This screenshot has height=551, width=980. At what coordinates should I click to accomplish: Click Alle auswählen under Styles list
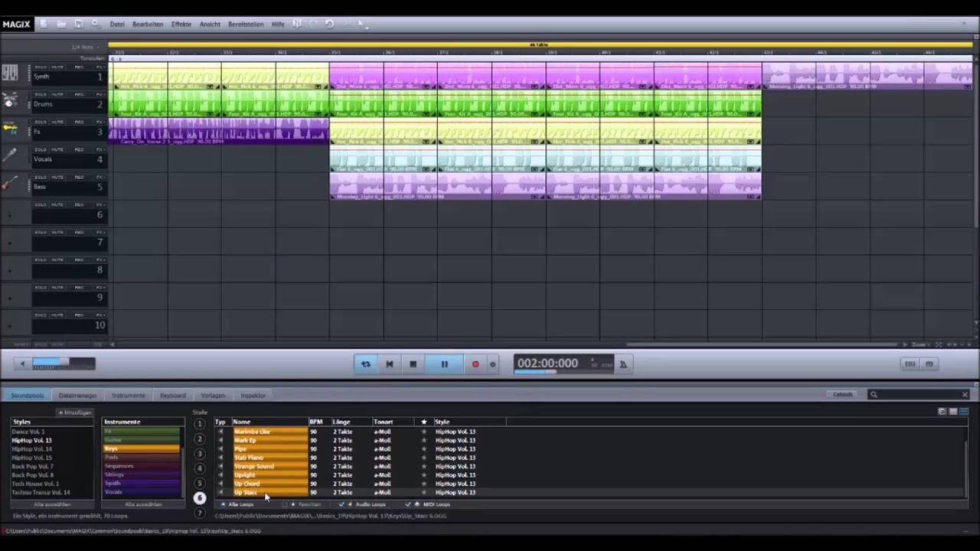(x=52, y=504)
